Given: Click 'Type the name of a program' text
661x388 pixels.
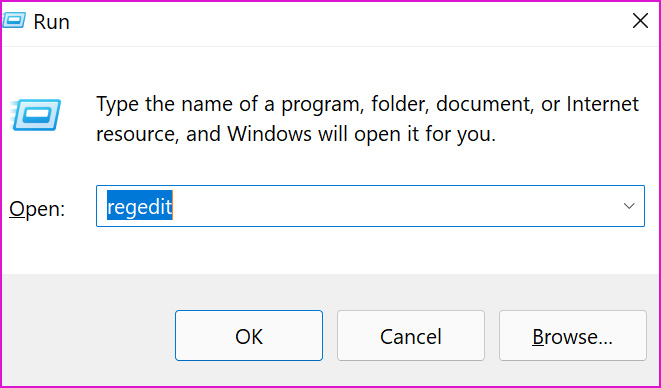Looking at the screenshot, I should pos(230,105).
